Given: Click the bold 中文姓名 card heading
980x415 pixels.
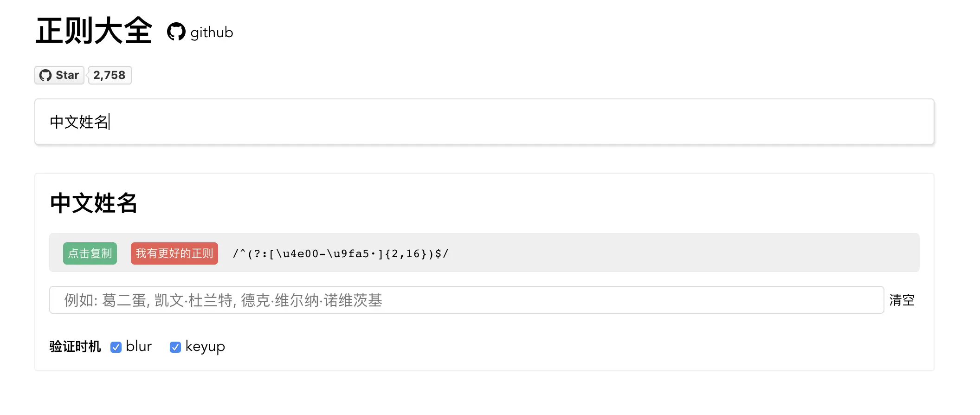Looking at the screenshot, I should click(x=94, y=203).
